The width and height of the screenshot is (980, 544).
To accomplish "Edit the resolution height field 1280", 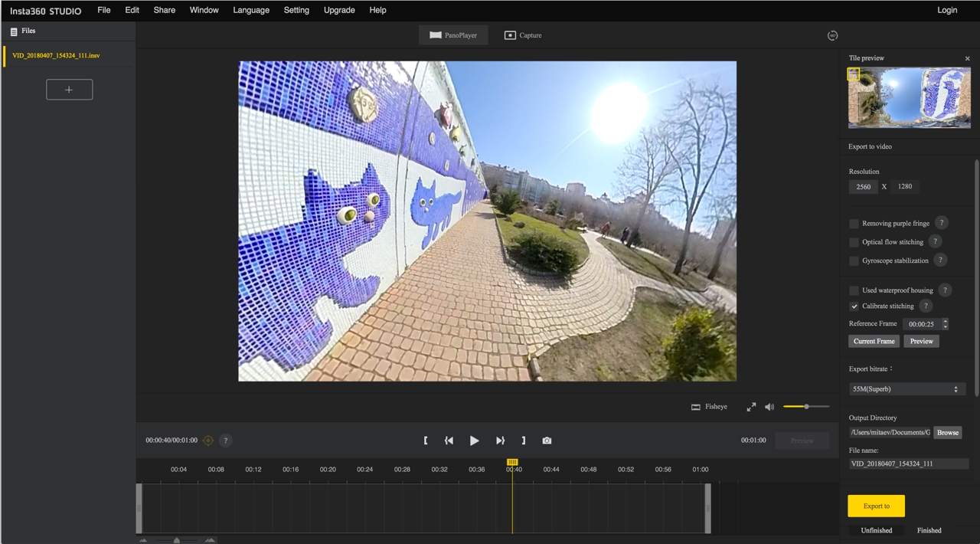I will pos(905,186).
